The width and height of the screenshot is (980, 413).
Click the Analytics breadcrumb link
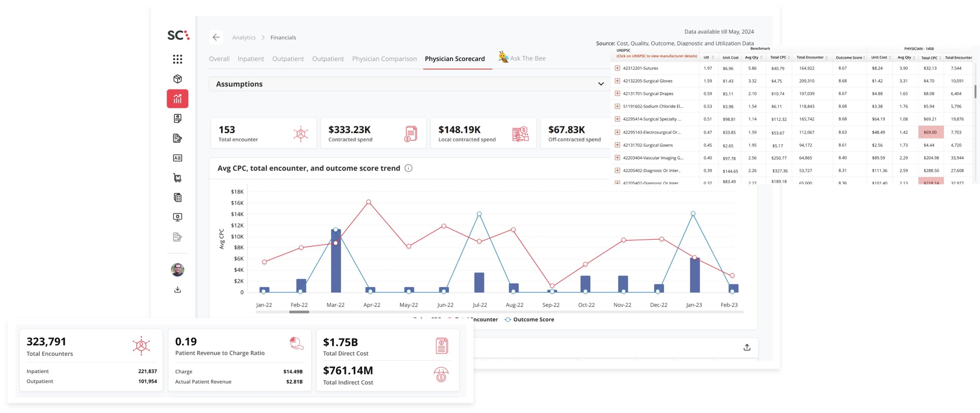click(244, 38)
